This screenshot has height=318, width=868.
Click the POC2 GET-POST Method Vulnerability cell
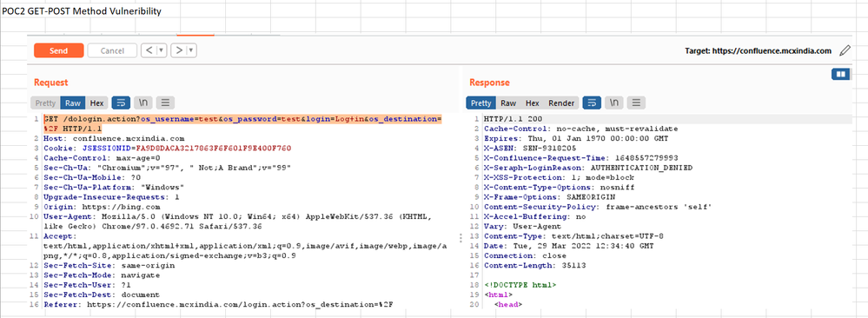click(83, 10)
